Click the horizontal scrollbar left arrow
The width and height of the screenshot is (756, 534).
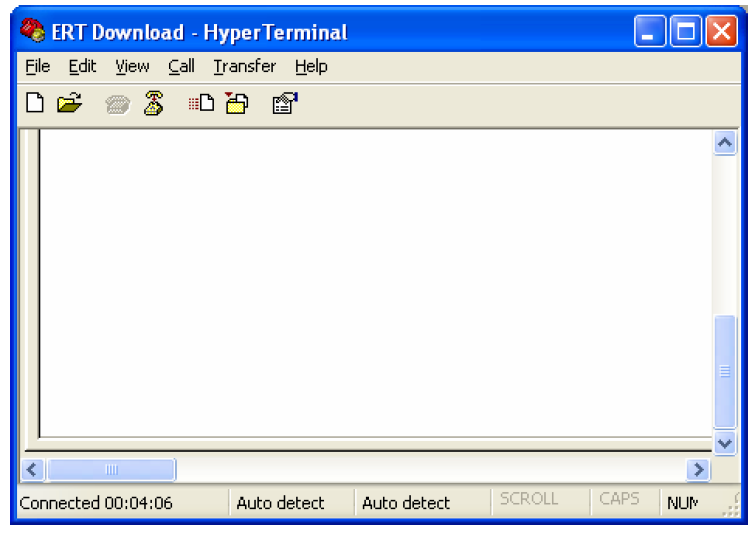[x=32, y=469]
